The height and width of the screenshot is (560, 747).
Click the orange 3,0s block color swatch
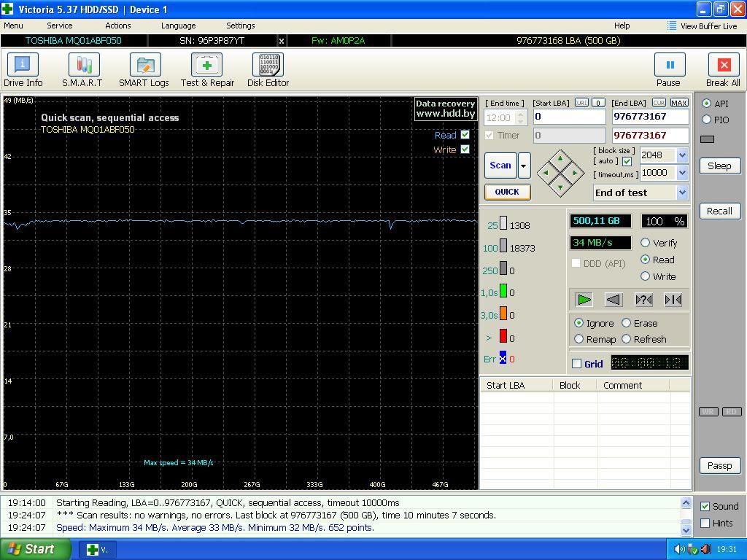(503, 314)
